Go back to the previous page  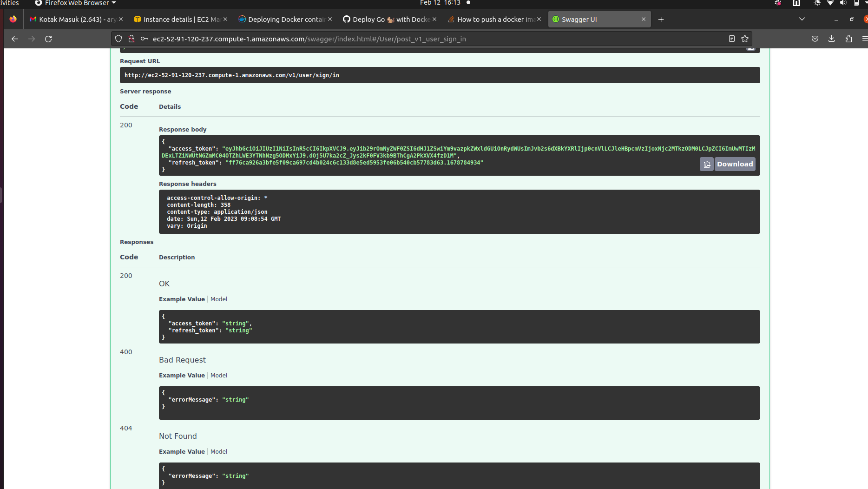coord(15,39)
